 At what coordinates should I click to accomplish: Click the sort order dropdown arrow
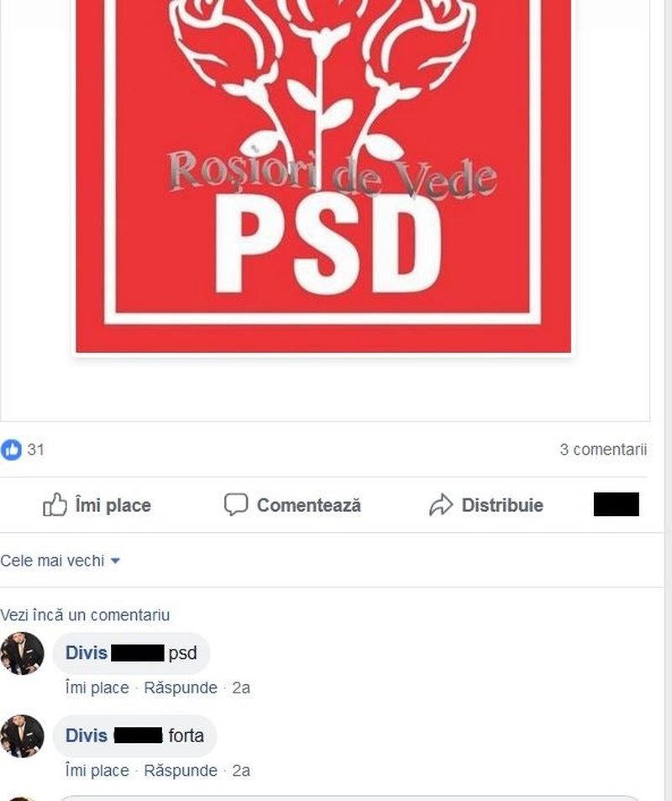[x=115, y=561]
